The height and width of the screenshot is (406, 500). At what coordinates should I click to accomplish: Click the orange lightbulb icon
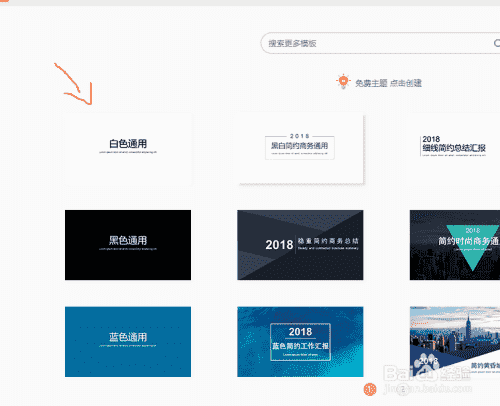pos(343,81)
